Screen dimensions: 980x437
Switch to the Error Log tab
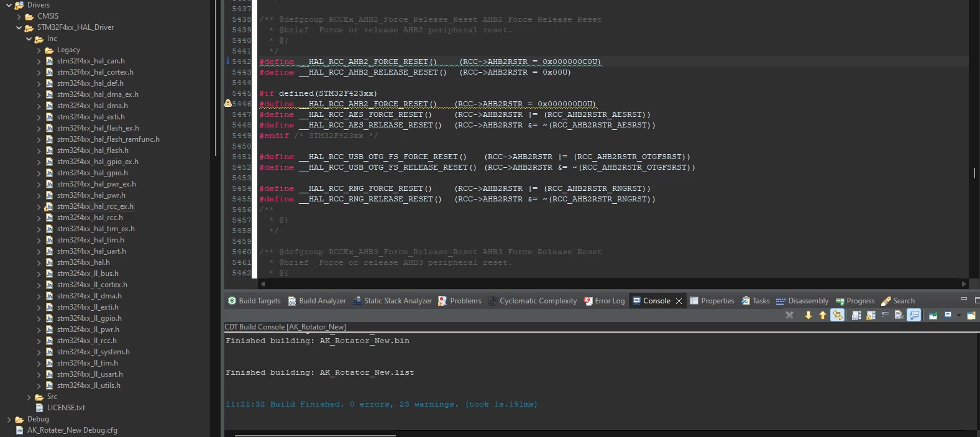point(604,301)
